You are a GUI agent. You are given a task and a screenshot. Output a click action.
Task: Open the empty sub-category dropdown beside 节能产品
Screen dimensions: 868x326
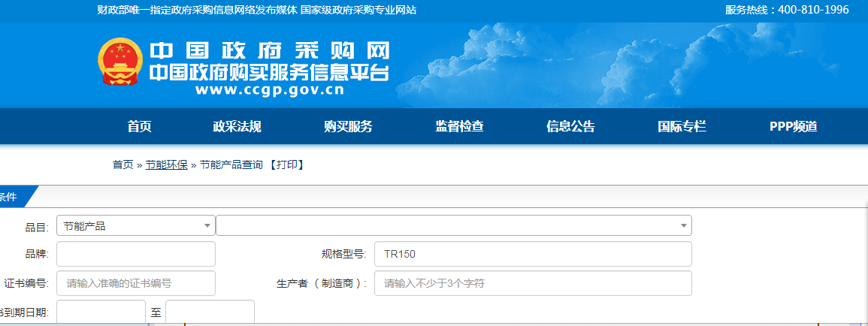click(453, 225)
